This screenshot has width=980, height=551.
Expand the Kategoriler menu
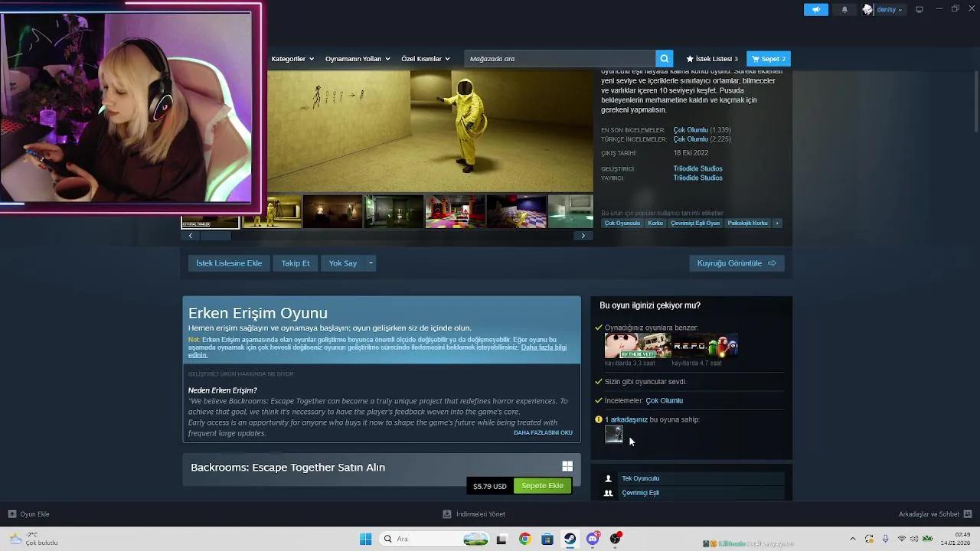tap(292, 59)
